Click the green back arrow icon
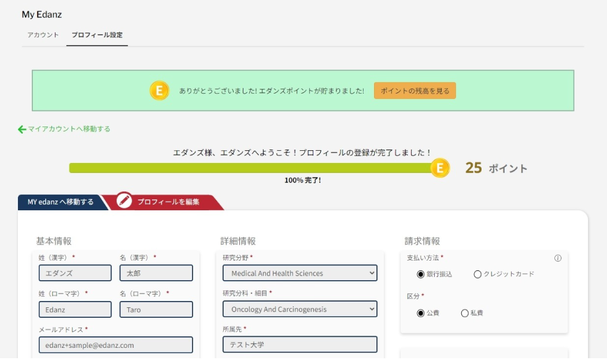 [22, 129]
